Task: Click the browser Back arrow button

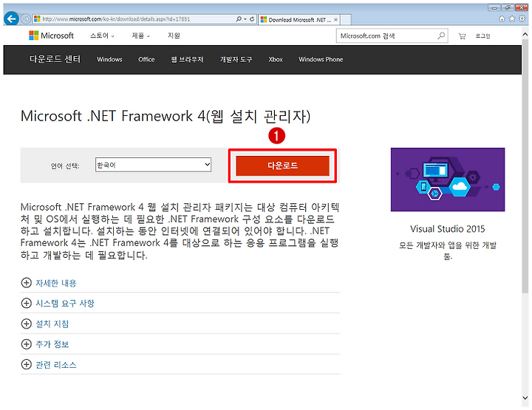Action: 12,18
